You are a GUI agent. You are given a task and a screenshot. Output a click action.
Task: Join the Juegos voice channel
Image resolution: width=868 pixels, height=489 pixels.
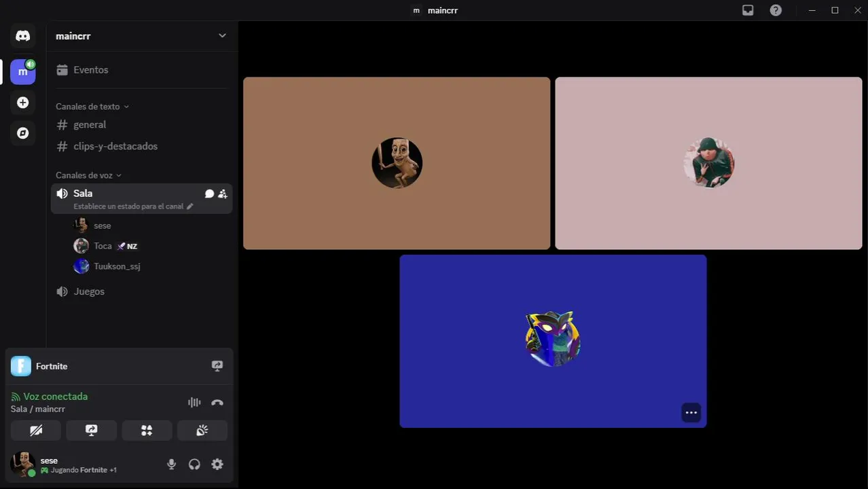142,291
